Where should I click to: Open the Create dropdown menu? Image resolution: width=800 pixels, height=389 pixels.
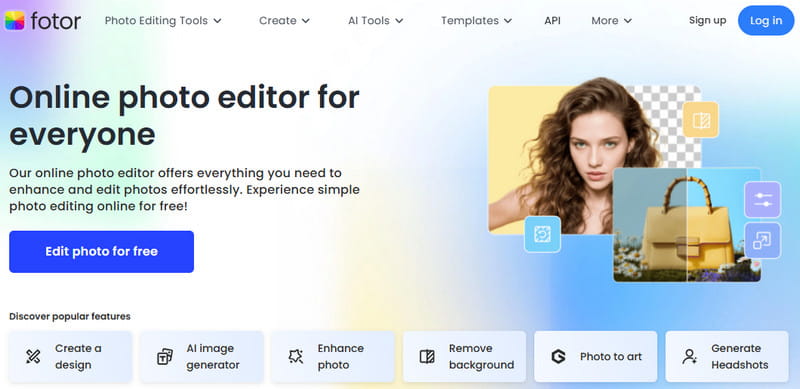284,20
